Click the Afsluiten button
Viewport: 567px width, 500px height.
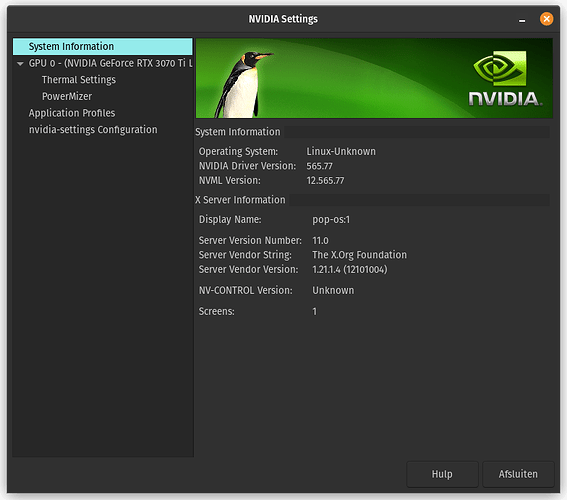518,474
